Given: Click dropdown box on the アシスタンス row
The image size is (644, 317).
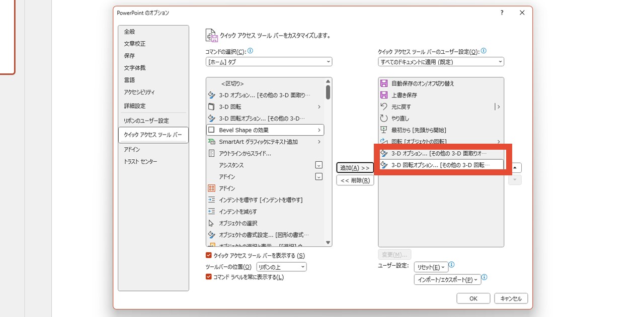Looking at the screenshot, I should [318, 165].
